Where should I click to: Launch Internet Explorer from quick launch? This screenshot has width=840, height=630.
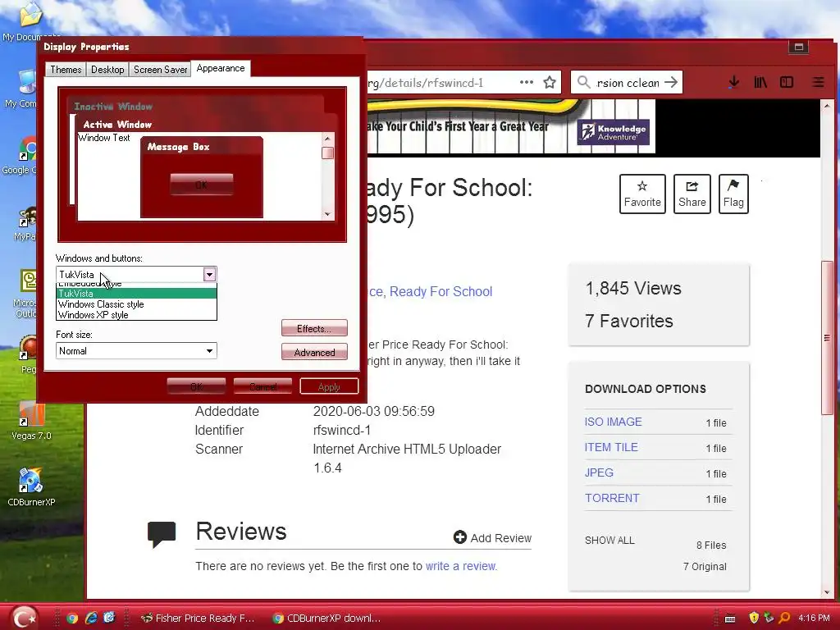pyautogui.click(x=91, y=618)
